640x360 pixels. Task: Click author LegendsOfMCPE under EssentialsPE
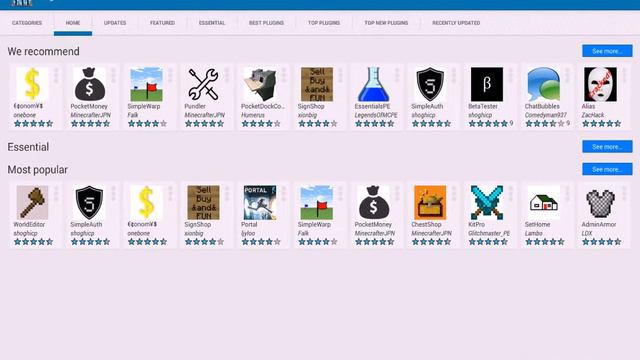376,115
